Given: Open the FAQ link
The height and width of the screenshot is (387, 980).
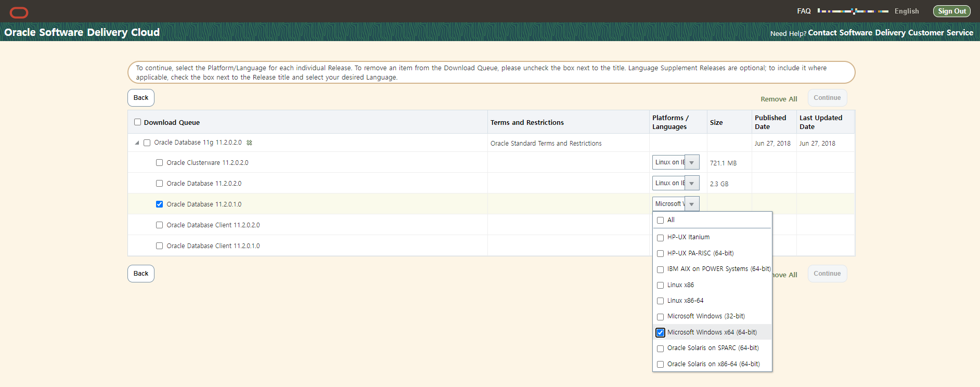Looking at the screenshot, I should click(804, 11).
